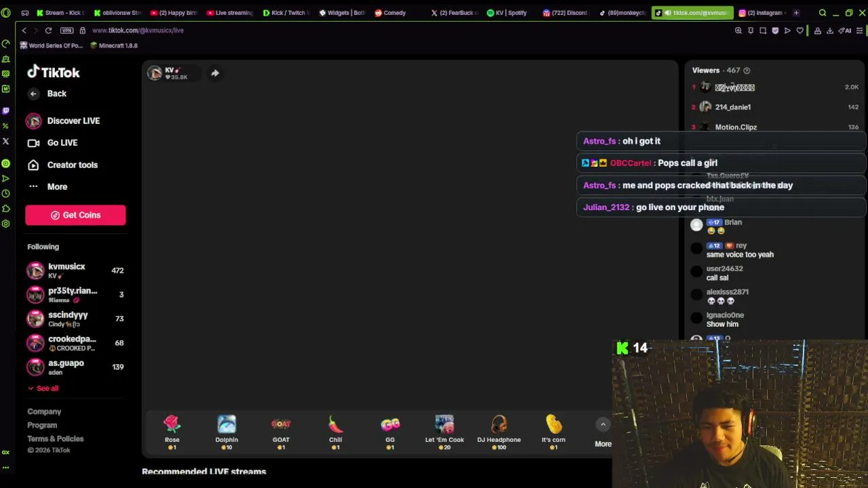Screen dimensions: 868x488
Task: Send a Chili gift
Action: [336, 432]
